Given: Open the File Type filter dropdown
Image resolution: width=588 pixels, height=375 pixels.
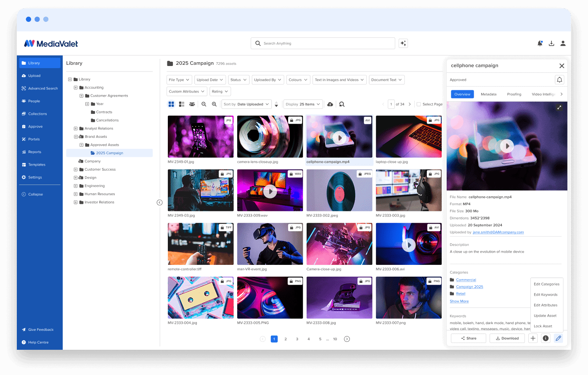Looking at the screenshot, I should click(179, 79).
